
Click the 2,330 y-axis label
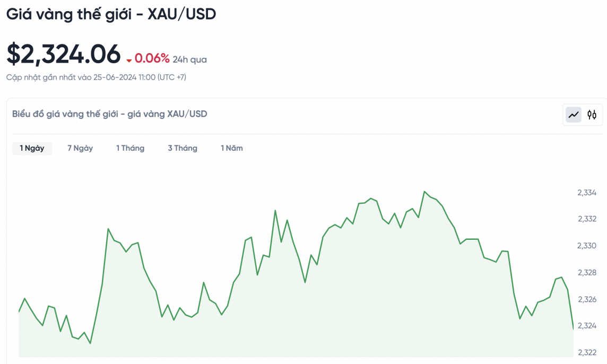587,246
